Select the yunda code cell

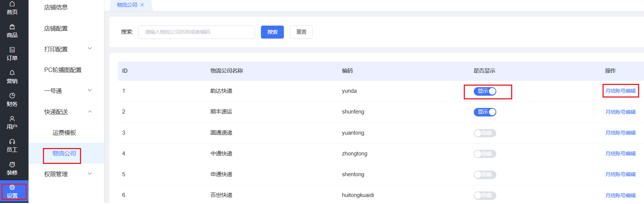(x=349, y=91)
